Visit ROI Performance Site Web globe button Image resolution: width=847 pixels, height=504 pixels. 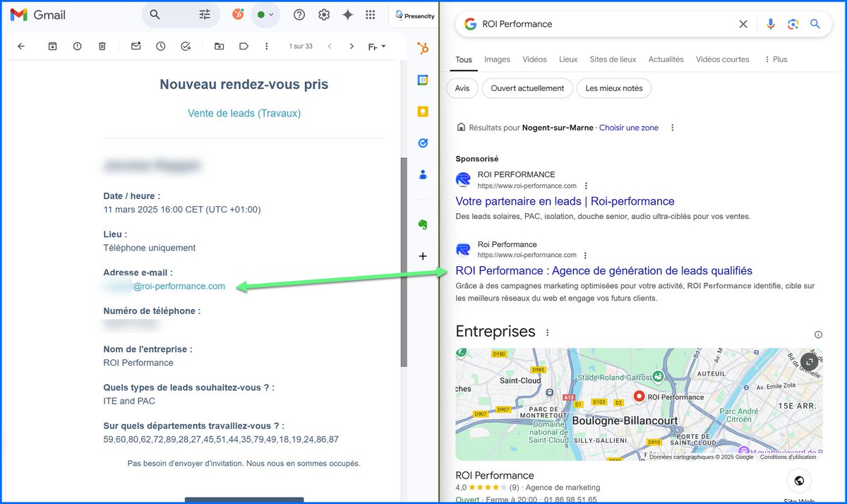[x=799, y=481]
